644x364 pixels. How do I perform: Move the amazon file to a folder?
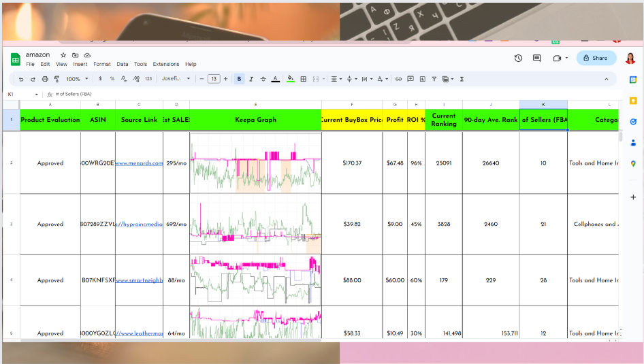click(x=75, y=55)
